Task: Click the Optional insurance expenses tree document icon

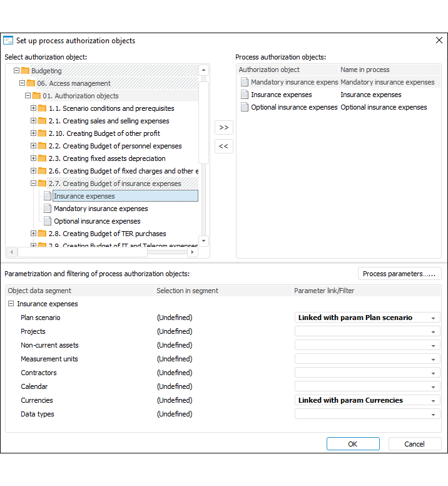Action: click(48, 221)
